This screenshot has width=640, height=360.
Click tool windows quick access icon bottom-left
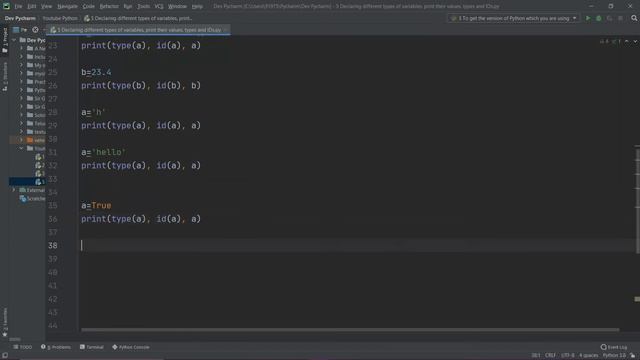[5, 356]
